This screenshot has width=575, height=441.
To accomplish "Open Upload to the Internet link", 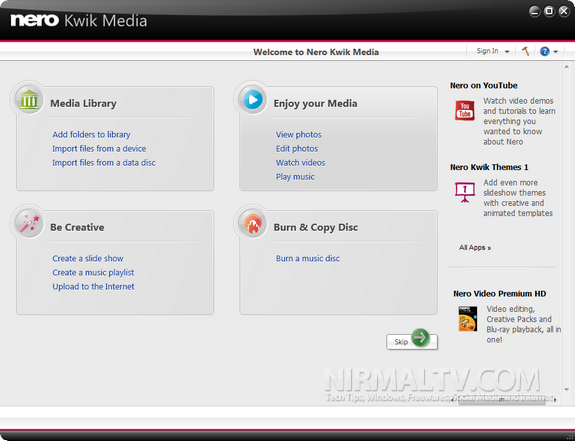I will 93,286.
